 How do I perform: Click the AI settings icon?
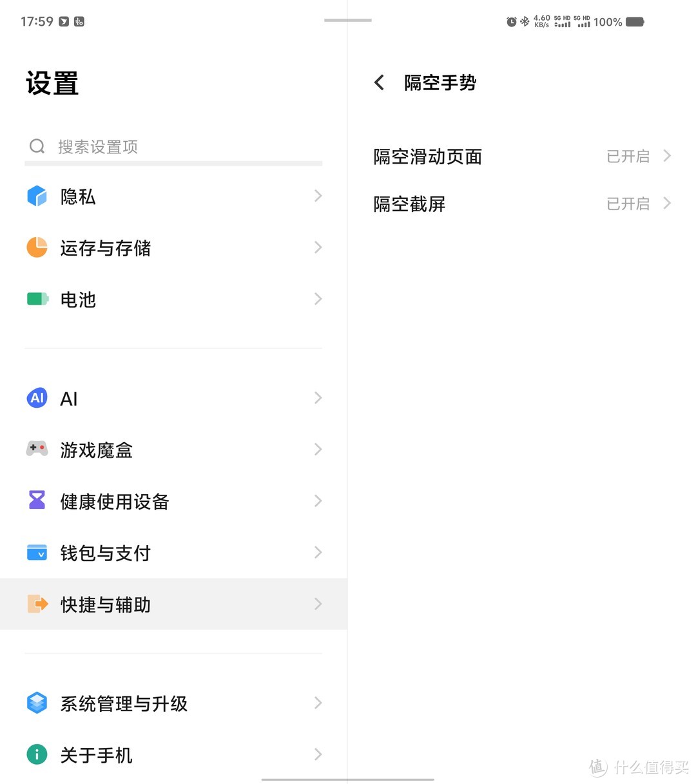pyautogui.click(x=37, y=398)
